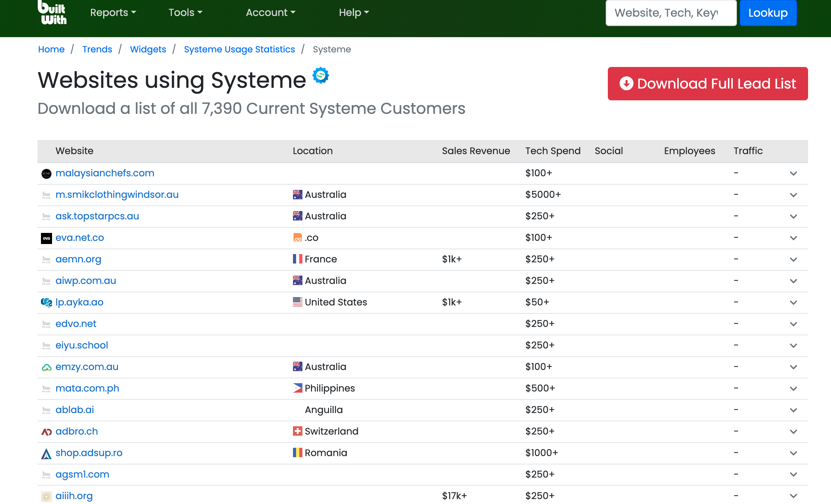Viewport: 831px width, 504px height.
Task: Expand the edvo.net row chevron
Action: (793, 324)
